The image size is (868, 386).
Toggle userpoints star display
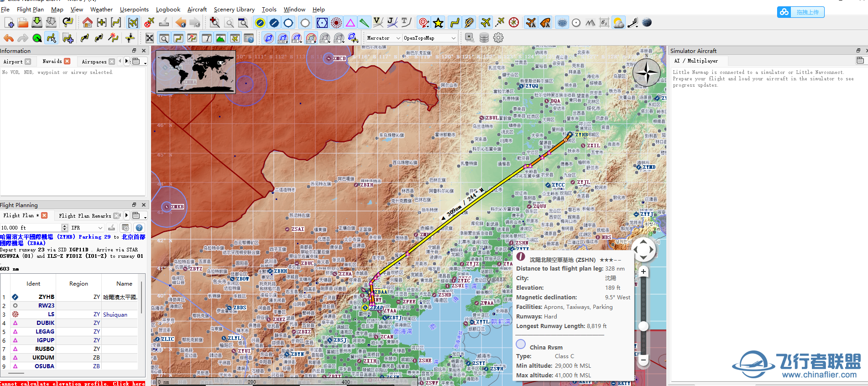[x=438, y=22]
